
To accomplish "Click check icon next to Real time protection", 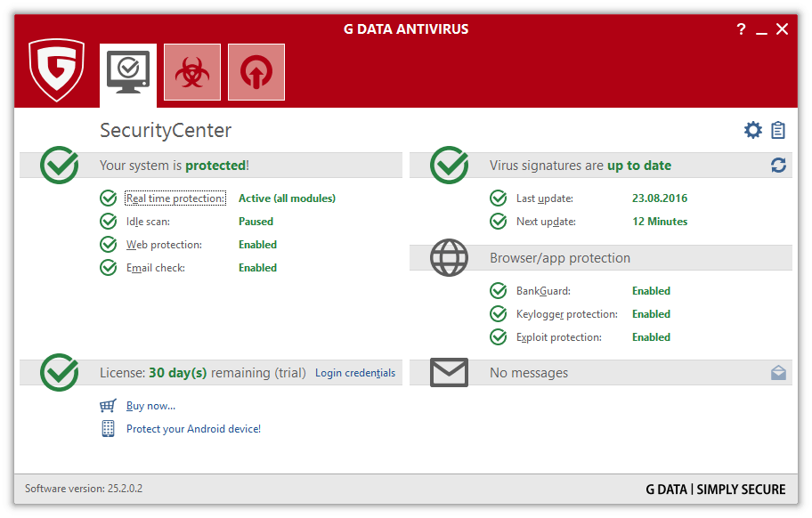I will point(109,198).
